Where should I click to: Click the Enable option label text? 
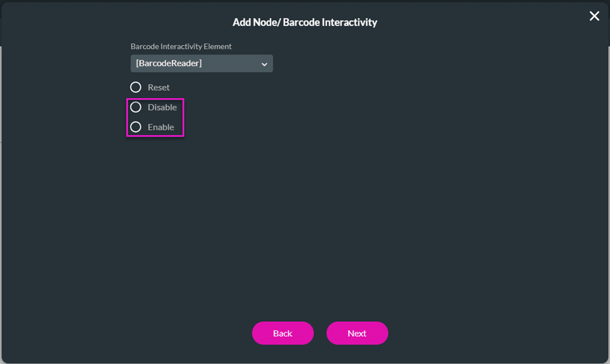161,127
